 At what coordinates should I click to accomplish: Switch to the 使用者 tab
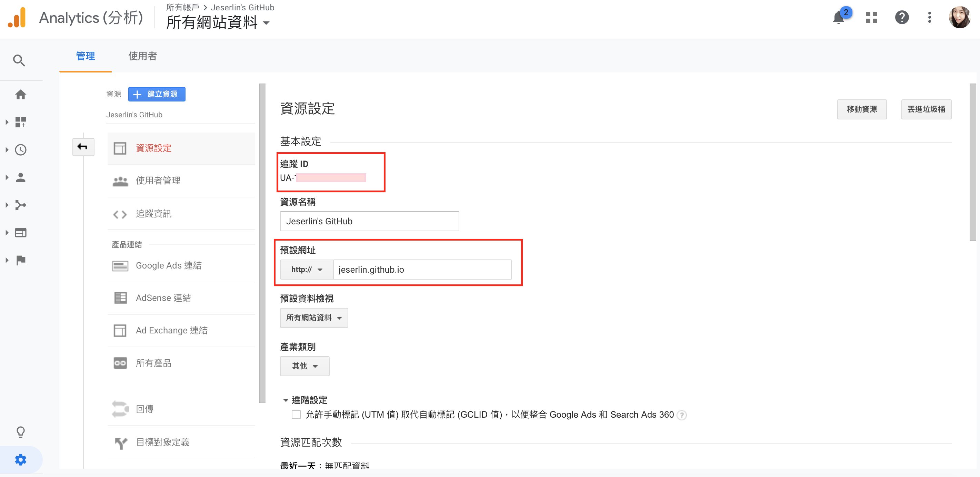(143, 56)
